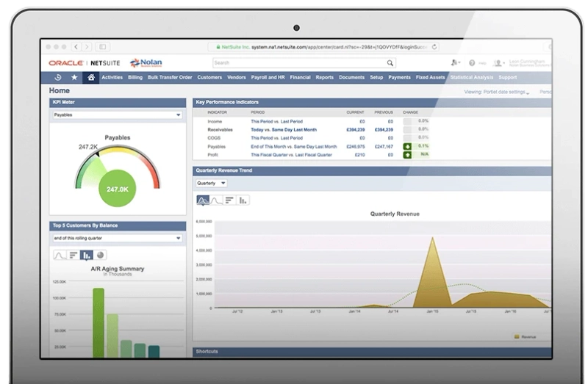Screen dimensions: 588x384
Task: Click the Payables current value £246,975
Action: 356,147
